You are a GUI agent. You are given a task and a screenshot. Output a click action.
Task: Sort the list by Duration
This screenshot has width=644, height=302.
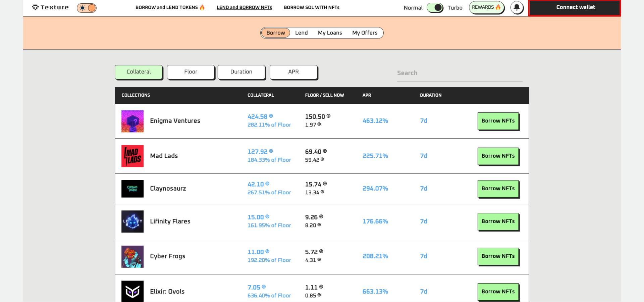tap(241, 72)
